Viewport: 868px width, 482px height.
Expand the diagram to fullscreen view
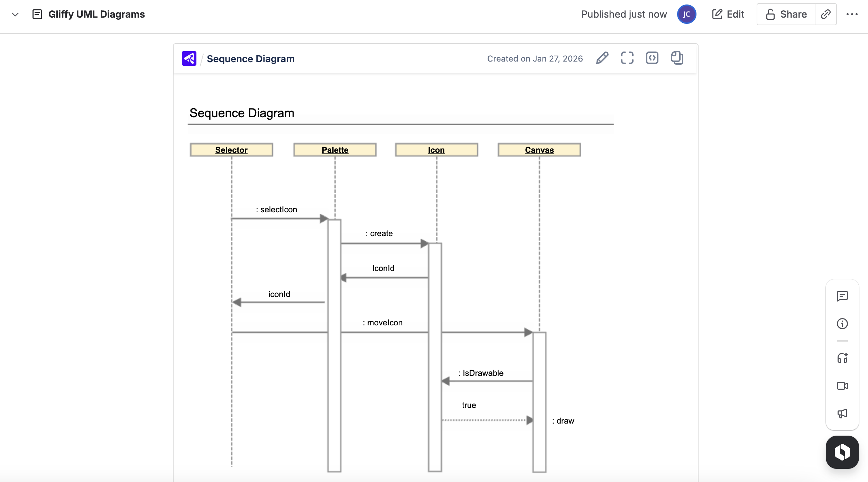pyautogui.click(x=627, y=58)
